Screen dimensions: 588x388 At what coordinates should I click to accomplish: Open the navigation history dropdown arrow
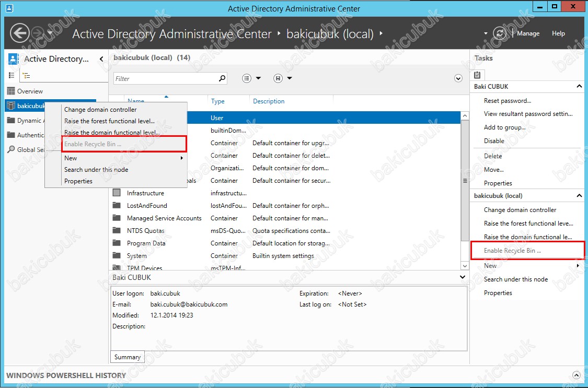click(x=50, y=33)
